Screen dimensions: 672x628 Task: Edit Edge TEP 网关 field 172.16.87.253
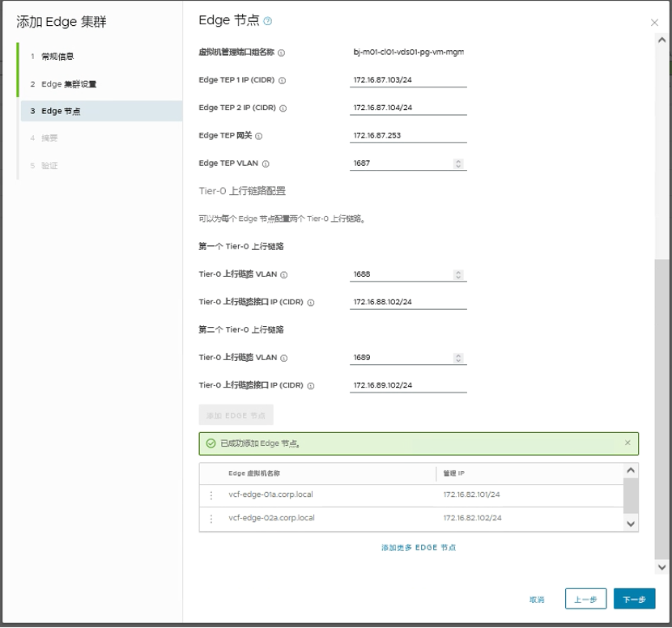[x=408, y=136]
